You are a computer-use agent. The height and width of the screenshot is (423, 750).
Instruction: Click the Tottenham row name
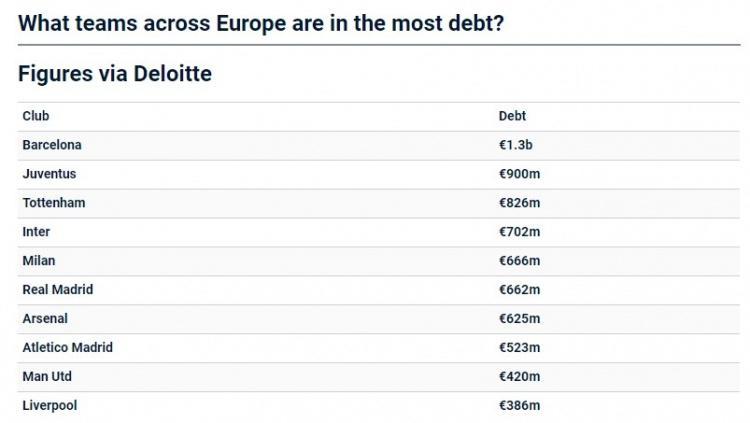tap(54, 203)
